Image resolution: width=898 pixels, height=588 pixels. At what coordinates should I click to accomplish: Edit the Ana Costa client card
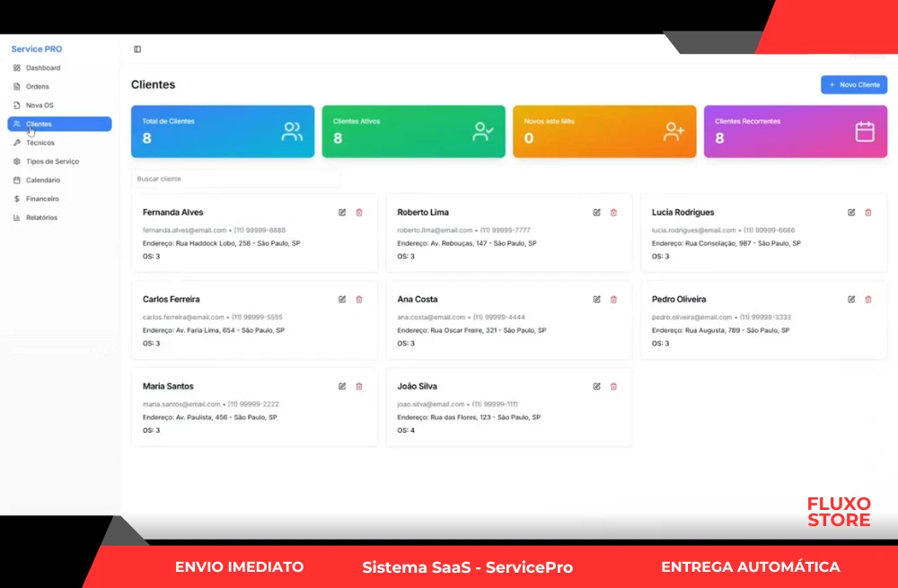(597, 300)
